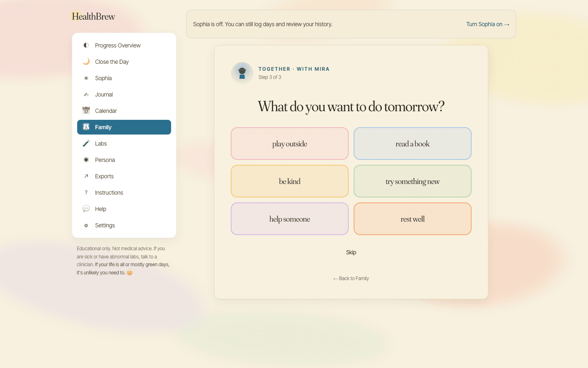Image resolution: width=588 pixels, height=368 pixels.
Task: Click 'What do you want to do tomorrow?' heading
Action: click(x=351, y=107)
